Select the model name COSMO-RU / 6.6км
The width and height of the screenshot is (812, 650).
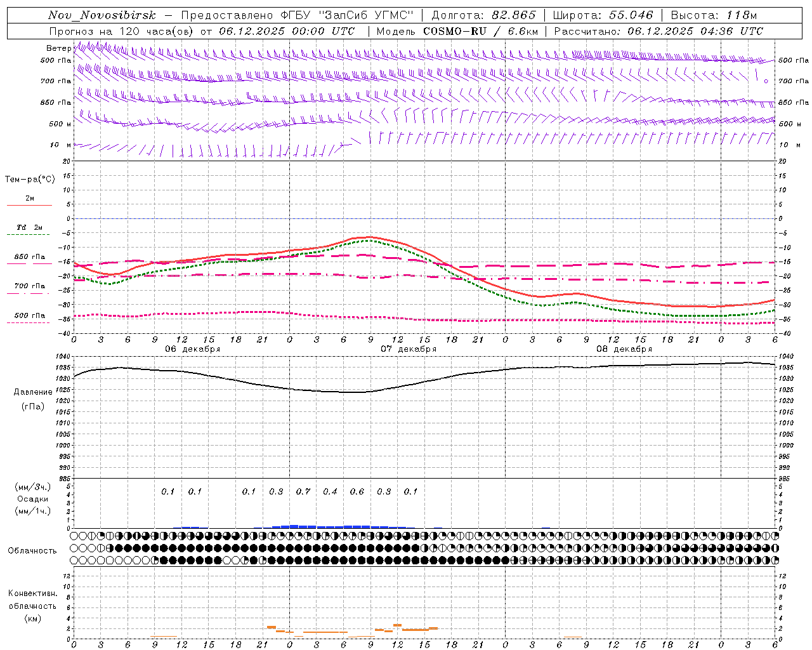pos(481,31)
